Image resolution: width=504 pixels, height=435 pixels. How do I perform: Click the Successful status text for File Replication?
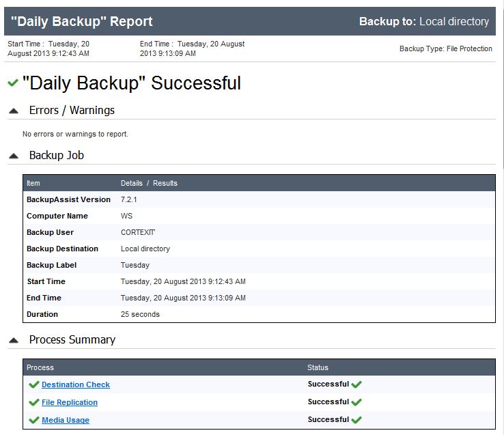click(x=328, y=402)
